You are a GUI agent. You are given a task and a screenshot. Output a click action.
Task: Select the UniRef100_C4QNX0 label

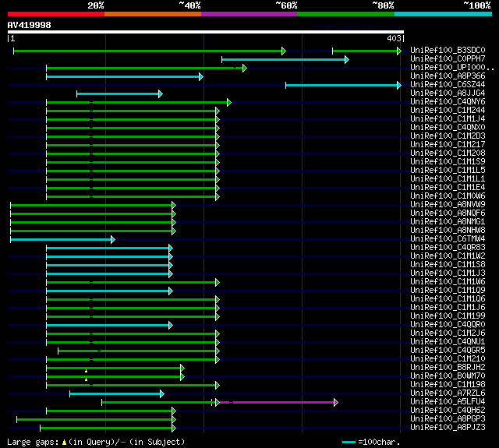(x=448, y=128)
